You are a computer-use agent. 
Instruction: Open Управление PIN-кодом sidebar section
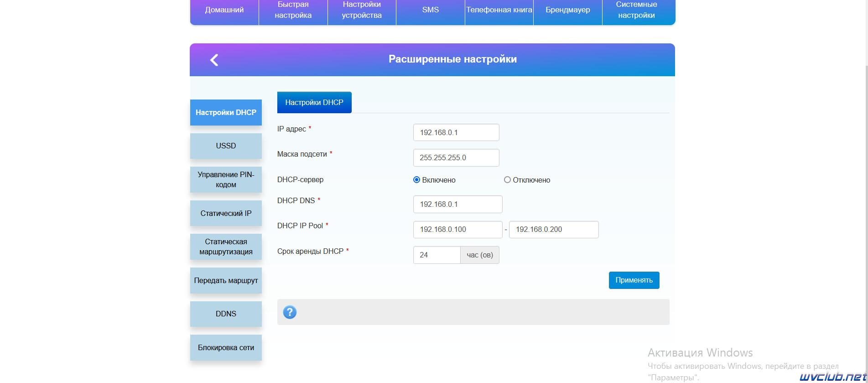tap(226, 179)
